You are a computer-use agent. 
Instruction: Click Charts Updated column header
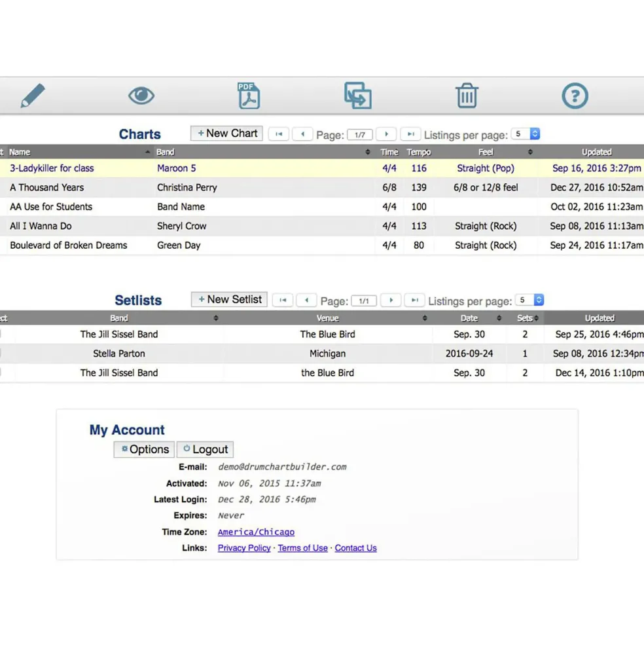pyautogui.click(x=596, y=152)
